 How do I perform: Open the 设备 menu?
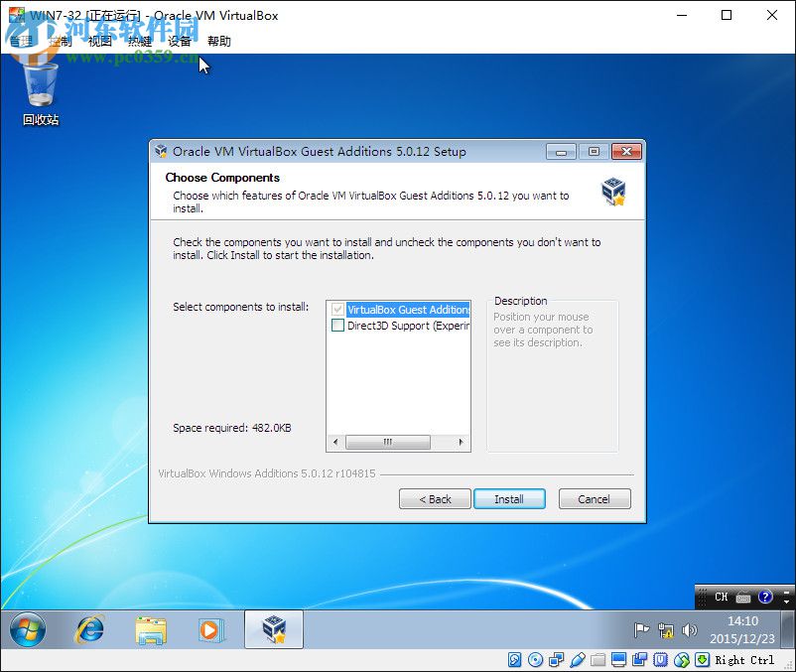tap(180, 41)
